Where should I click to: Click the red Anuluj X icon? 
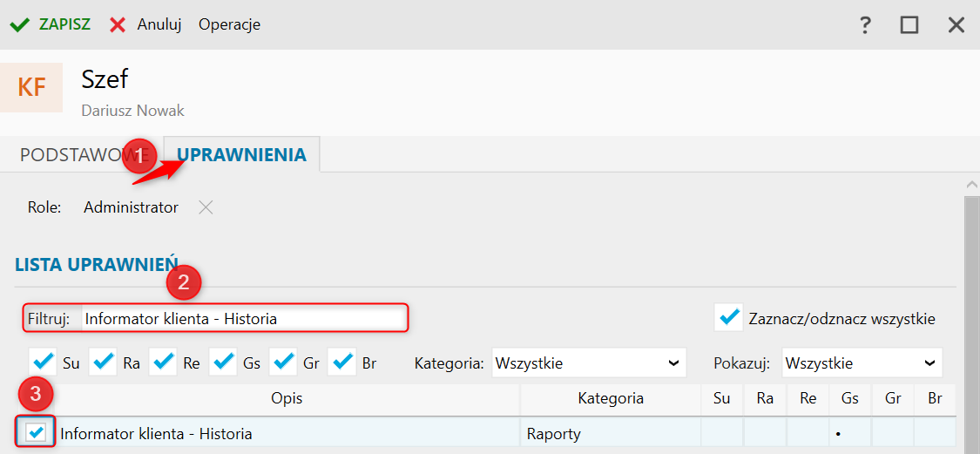click(118, 24)
